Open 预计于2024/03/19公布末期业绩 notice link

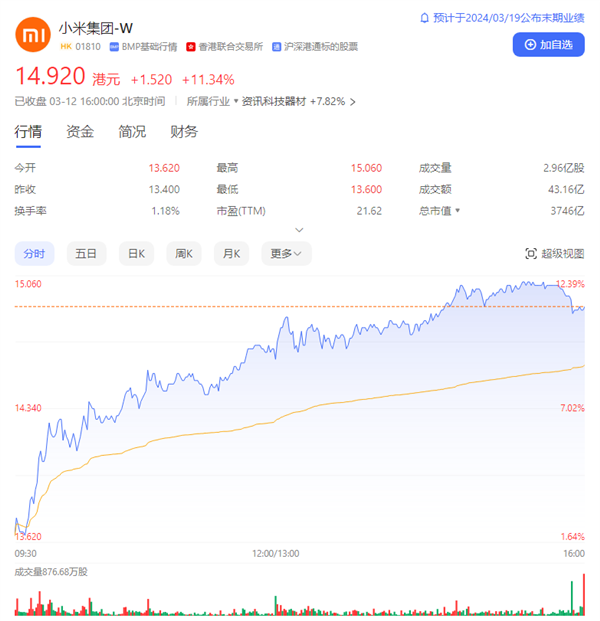click(x=509, y=18)
